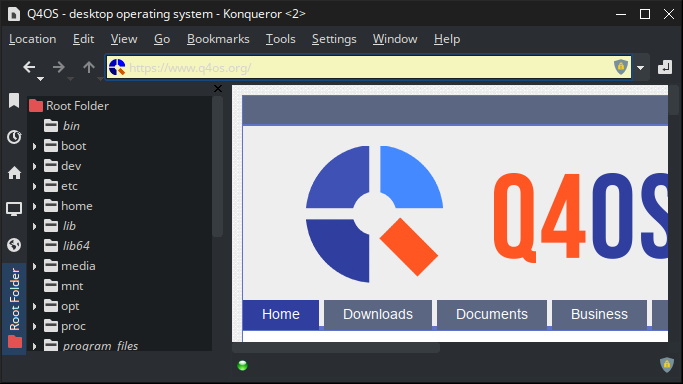Click the web page horizontal scrollbar
Image resolution: width=683 pixels, height=384 pixels.
coord(336,348)
